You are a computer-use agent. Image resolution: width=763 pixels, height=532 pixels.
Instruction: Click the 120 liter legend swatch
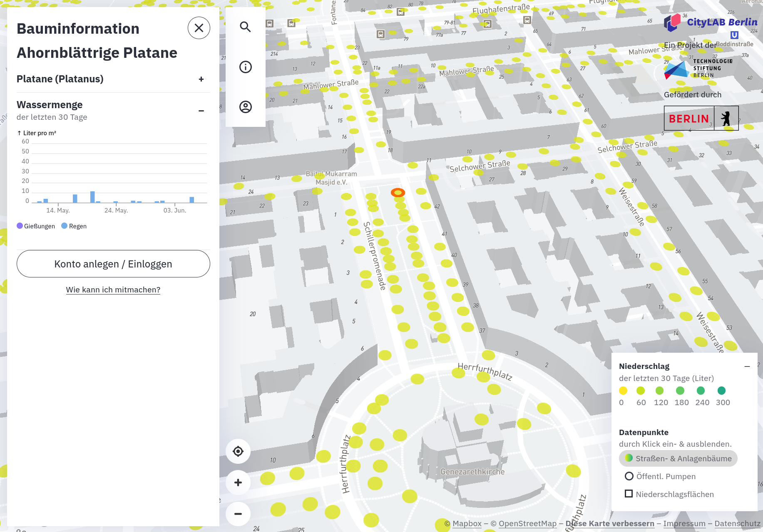pos(660,391)
